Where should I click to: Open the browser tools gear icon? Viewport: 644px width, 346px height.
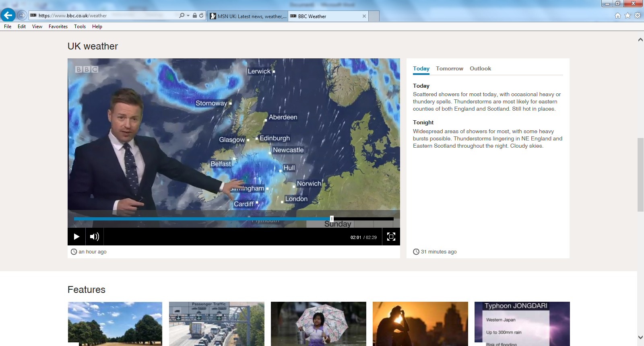tap(638, 16)
